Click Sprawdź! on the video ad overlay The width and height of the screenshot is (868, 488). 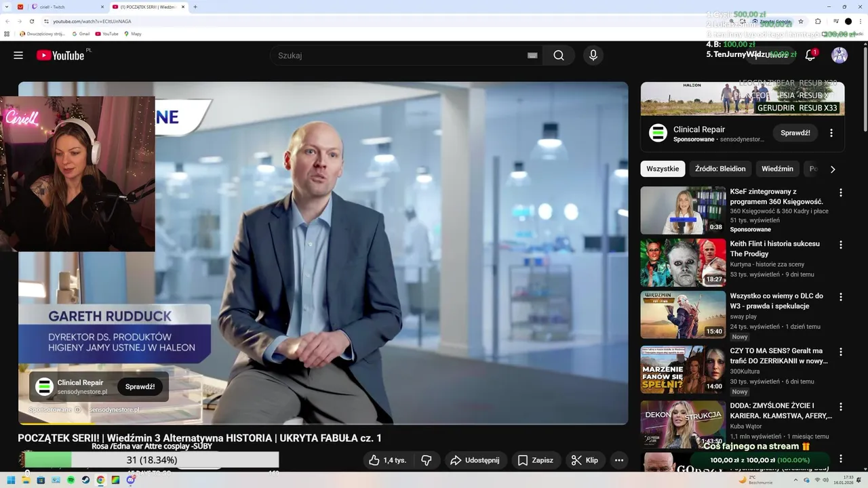140,386
